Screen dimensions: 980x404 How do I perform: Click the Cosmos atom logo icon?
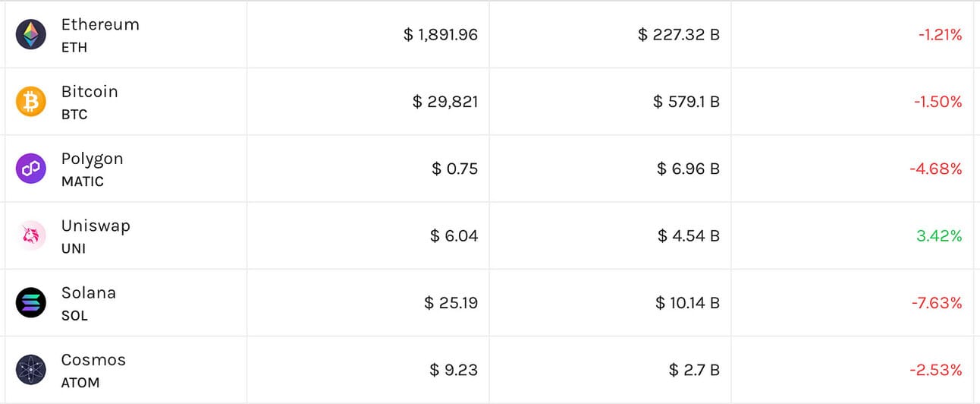click(x=31, y=370)
